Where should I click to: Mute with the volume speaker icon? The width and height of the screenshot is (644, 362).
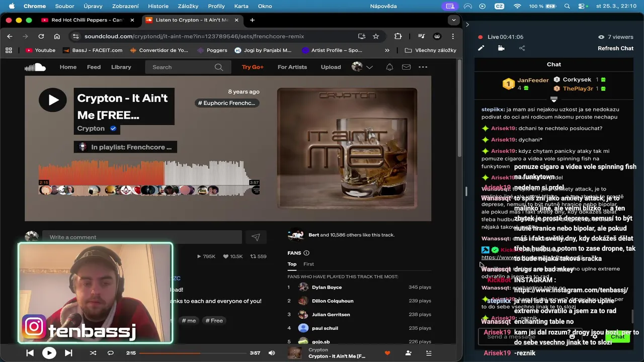(x=272, y=353)
